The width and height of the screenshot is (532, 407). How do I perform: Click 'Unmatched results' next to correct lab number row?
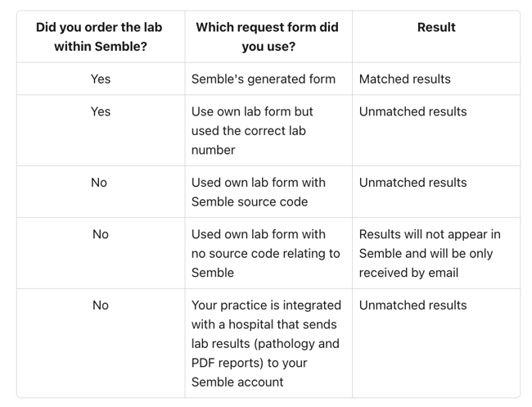[x=413, y=111]
